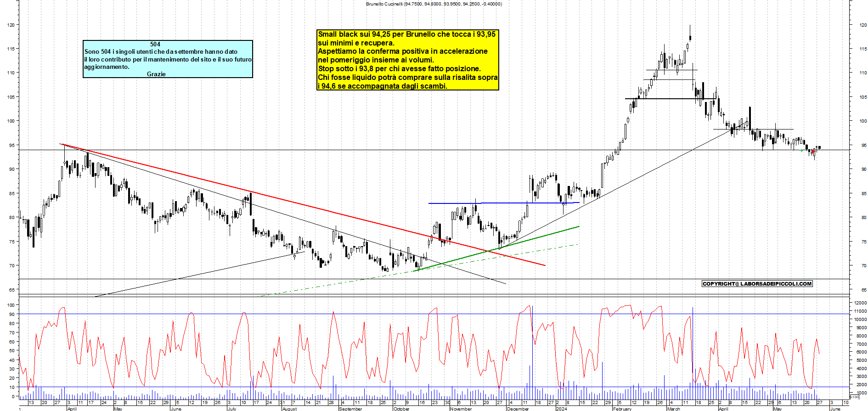
Task: Click 'Grazie' in the cyan note box
Action: point(156,74)
